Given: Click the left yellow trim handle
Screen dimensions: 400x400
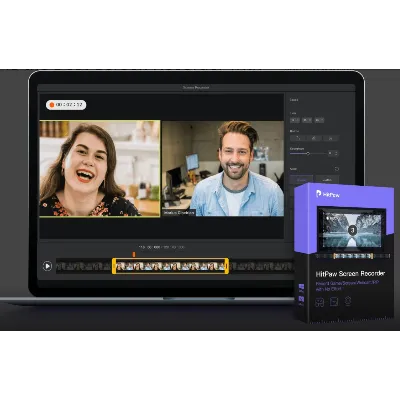Looking at the screenshot, I should click(114, 266).
